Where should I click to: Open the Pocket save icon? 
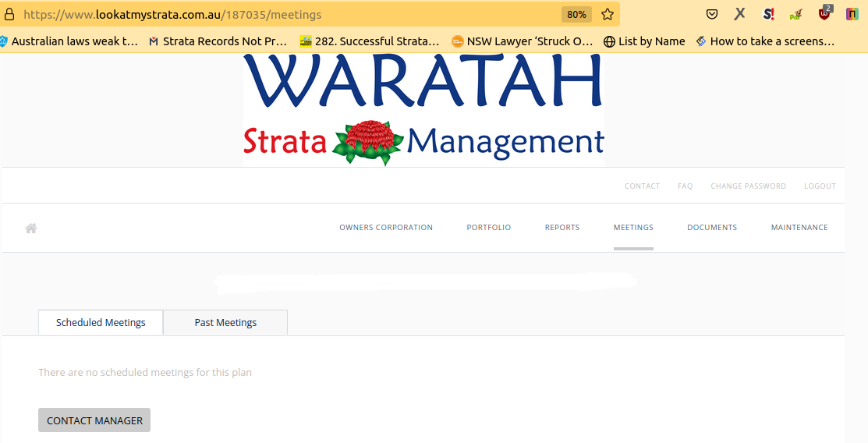tap(712, 14)
